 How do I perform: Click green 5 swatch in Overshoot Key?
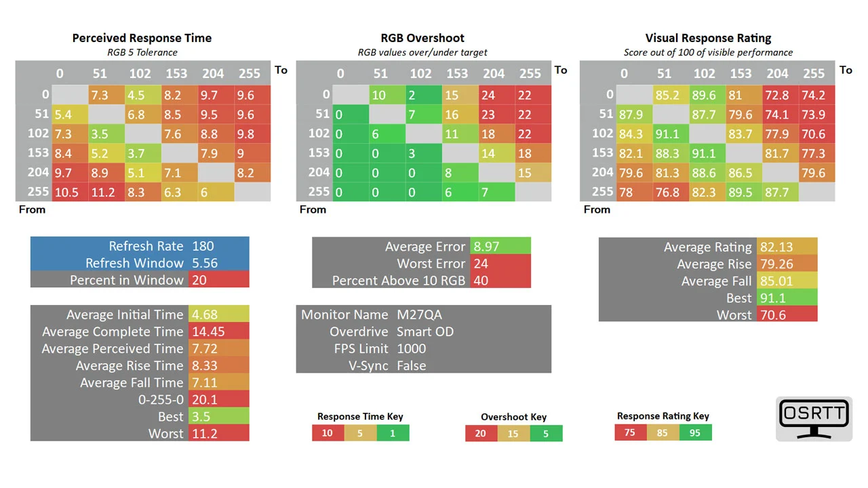[x=547, y=433]
